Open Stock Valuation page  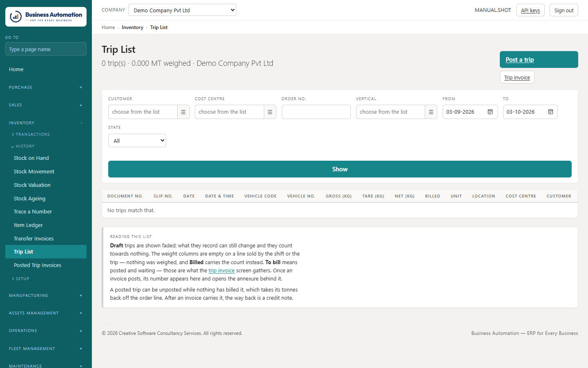tap(46, 185)
